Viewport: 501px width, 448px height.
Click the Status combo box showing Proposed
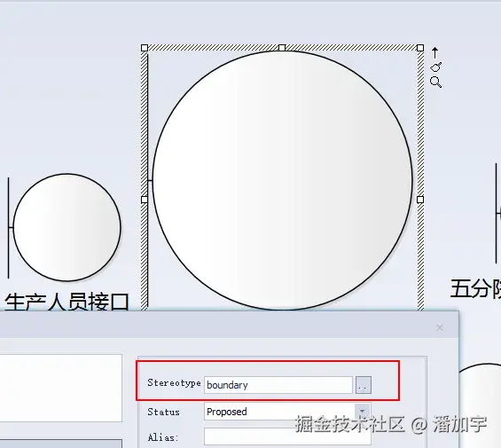pyautogui.click(x=287, y=412)
